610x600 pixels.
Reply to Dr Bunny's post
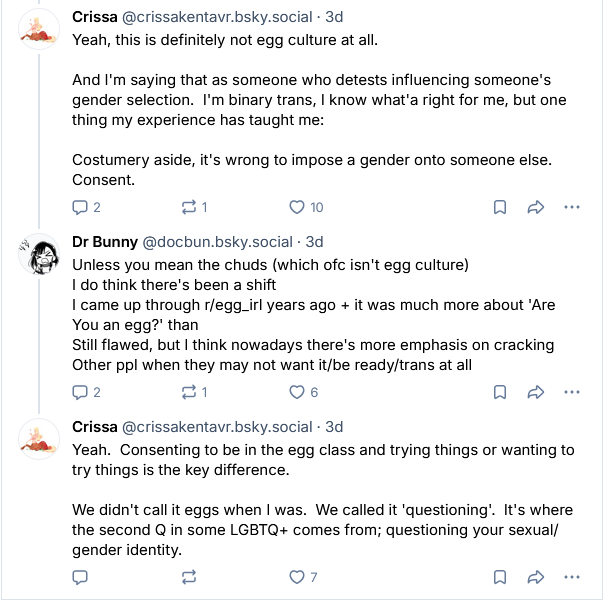point(81,392)
